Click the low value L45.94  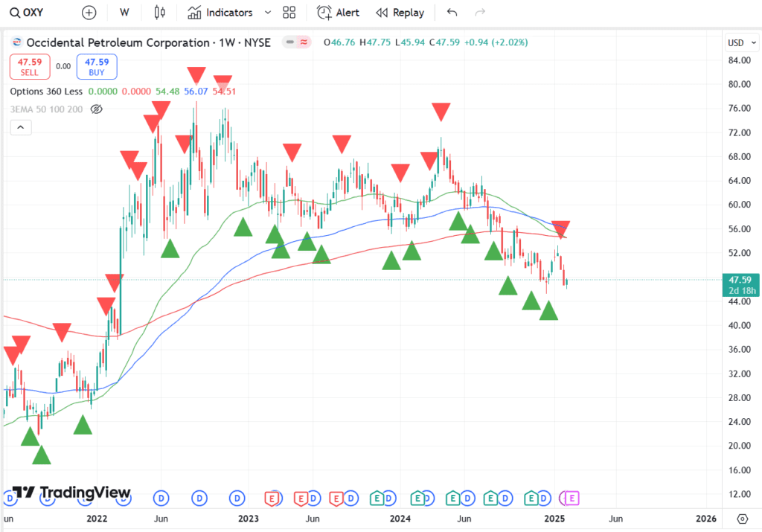[410, 42]
